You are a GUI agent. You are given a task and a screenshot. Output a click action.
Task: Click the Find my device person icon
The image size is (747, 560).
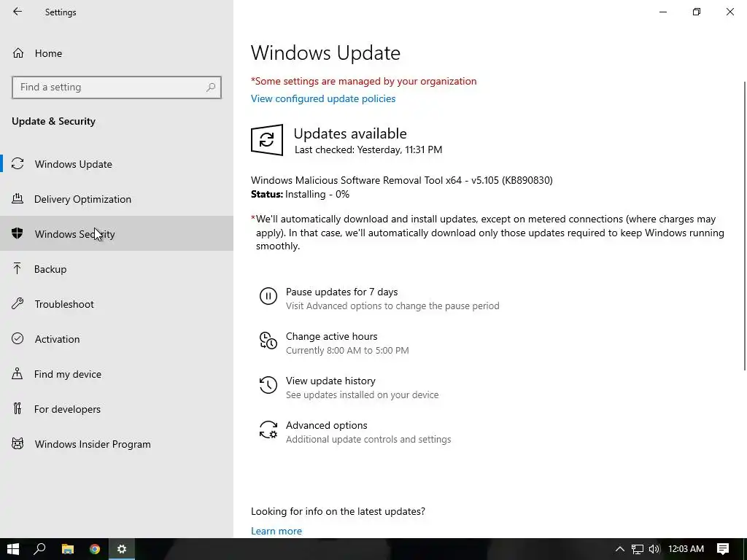[x=18, y=373]
